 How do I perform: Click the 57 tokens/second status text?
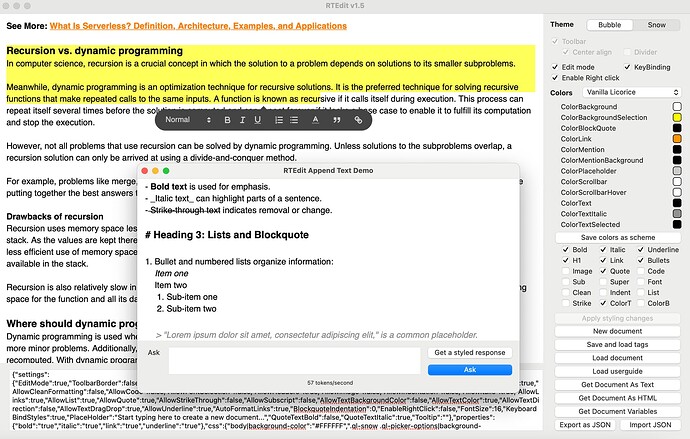coord(330,383)
